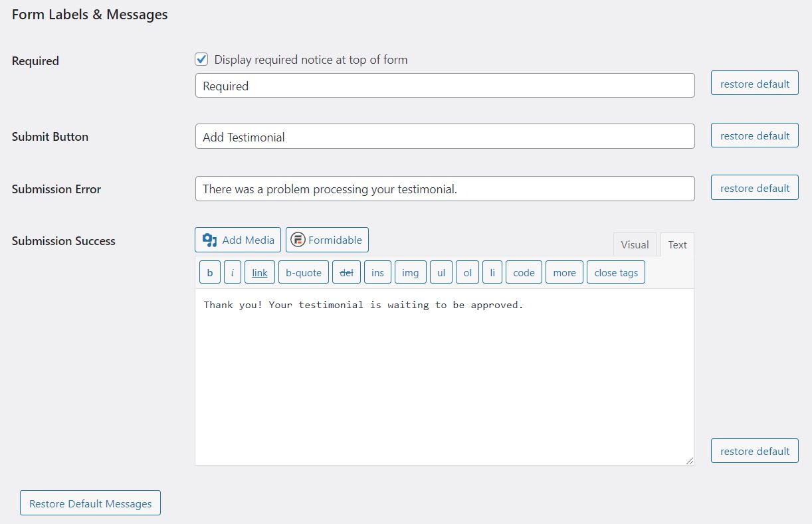Image resolution: width=812 pixels, height=524 pixels.
Task: Click the close tags button
Action: [615, 272]
